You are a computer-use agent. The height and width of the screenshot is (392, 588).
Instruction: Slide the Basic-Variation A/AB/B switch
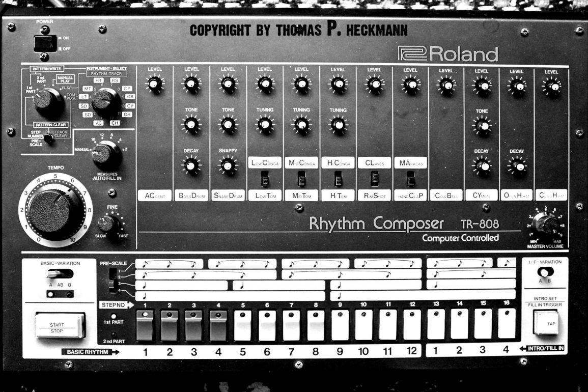pos(60,273)
